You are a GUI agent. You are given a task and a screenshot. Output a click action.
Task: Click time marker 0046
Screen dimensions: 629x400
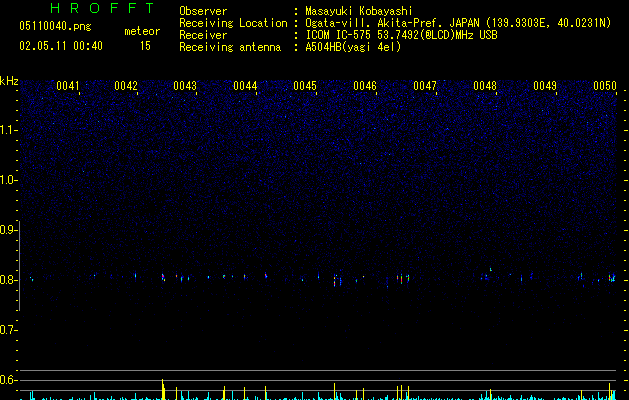pos(365,86)
